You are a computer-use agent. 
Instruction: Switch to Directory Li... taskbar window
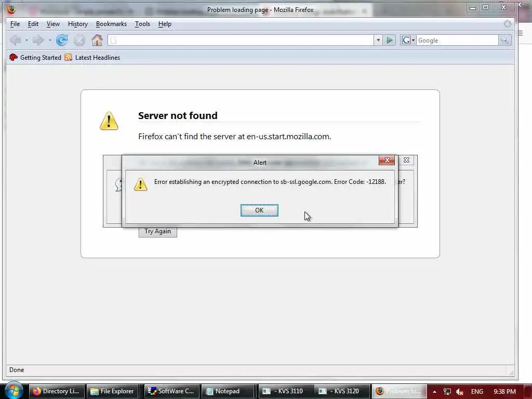[56, 391]
